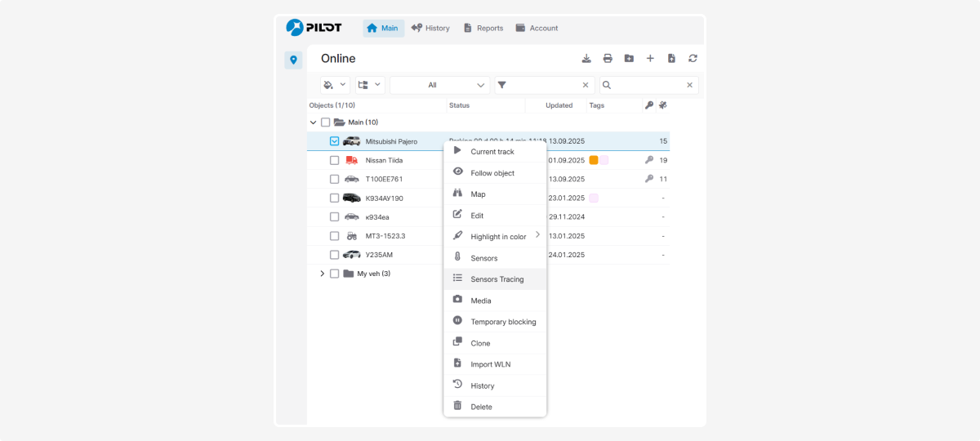
Task: Select Sensors Tracing from context menu
Action: pyautogui.click(x=497, y=279)
